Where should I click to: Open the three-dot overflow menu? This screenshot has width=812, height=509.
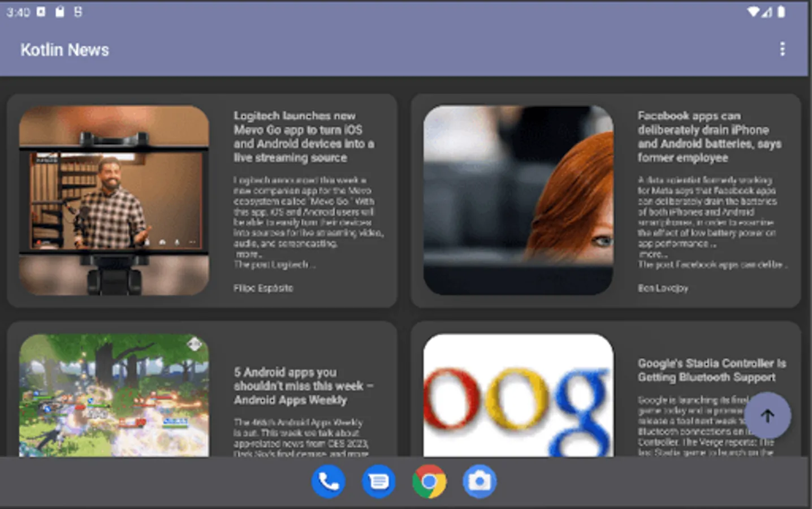click(783, 49)
